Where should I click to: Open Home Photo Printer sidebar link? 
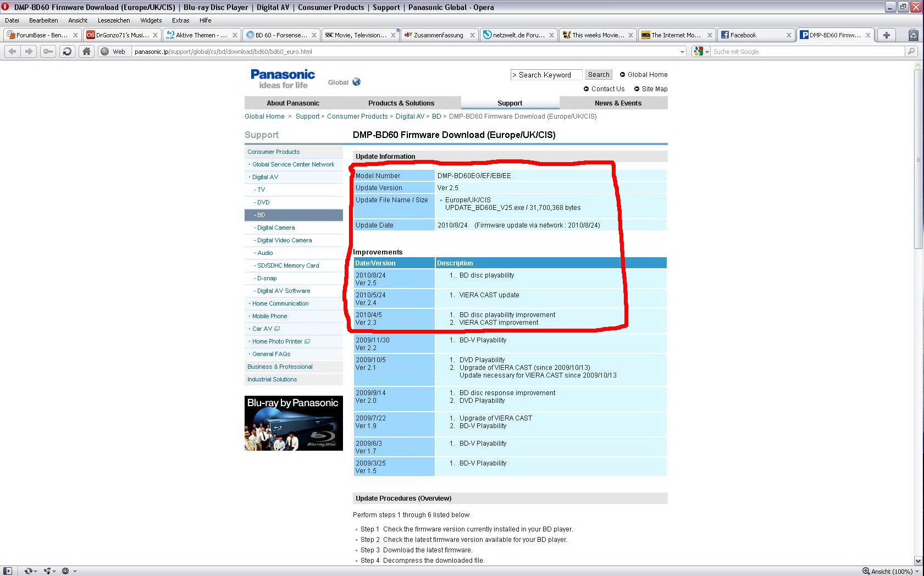pos(277,341)
